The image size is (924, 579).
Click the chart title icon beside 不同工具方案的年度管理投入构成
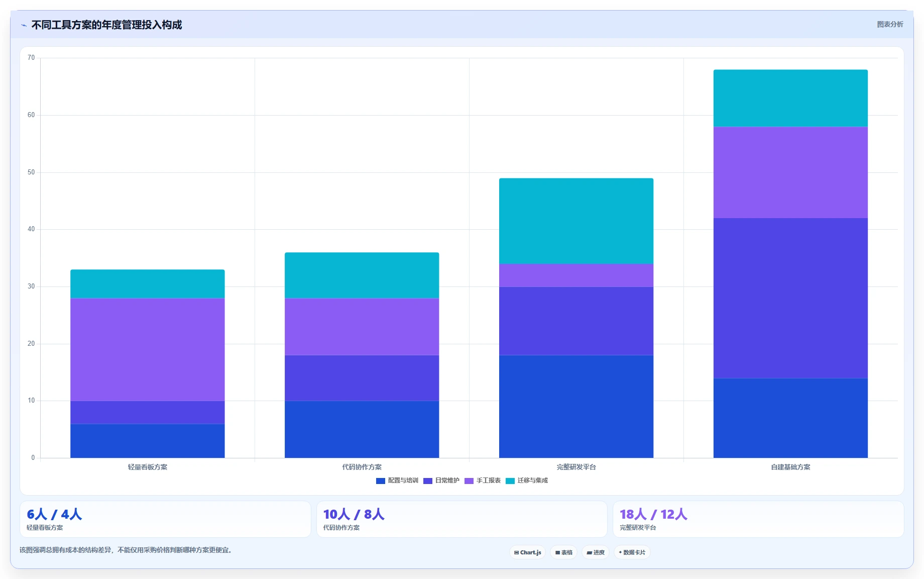(24, 25)
